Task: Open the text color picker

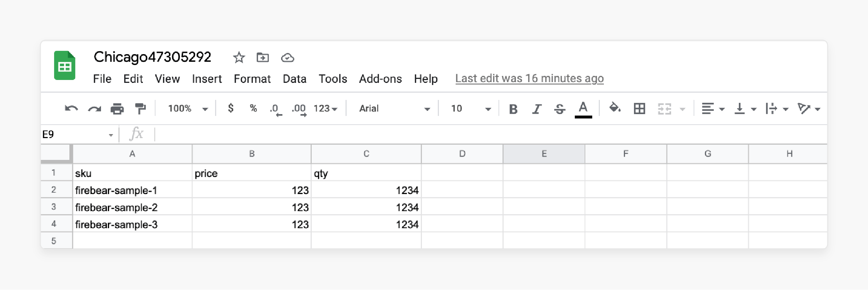Action: pos(583,109)
